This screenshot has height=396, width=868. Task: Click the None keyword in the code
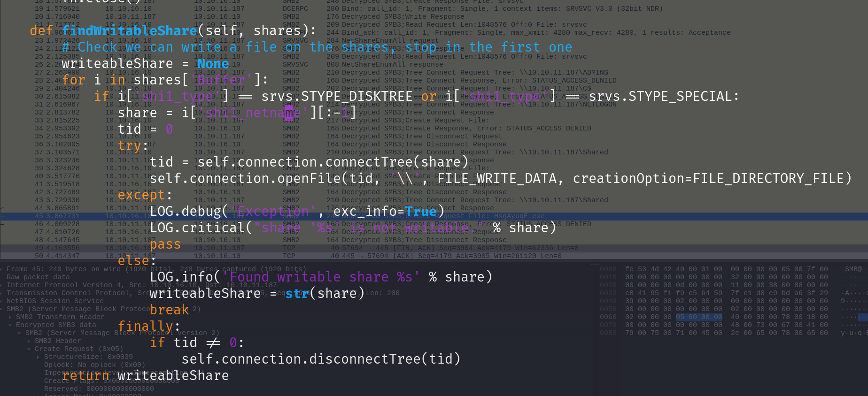coord(213,63)
